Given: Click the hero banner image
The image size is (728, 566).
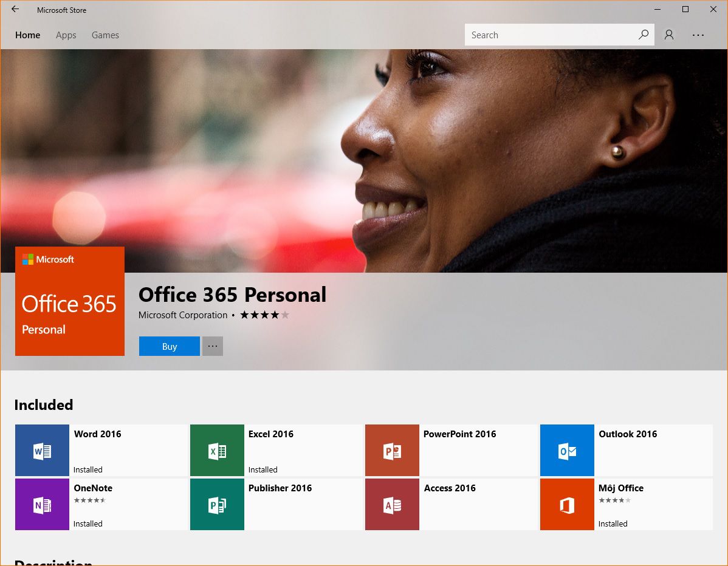Looking at the screenshot, I should (364, 160).
